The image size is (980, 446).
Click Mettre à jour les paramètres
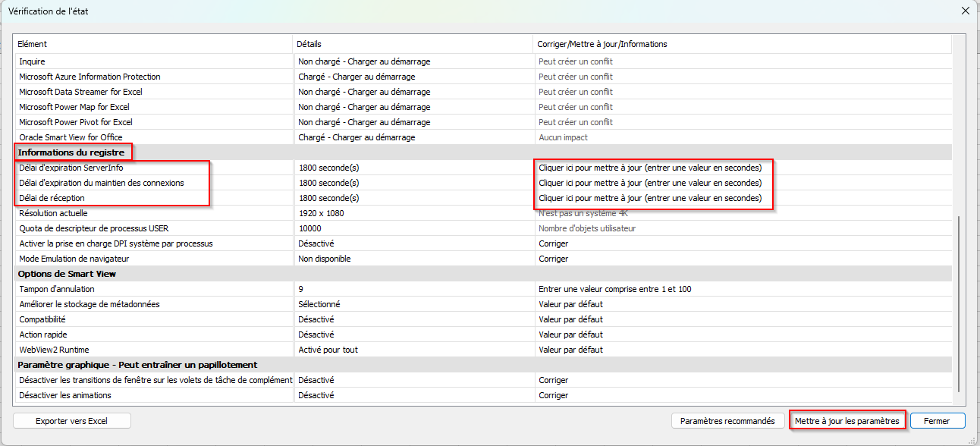847,421
